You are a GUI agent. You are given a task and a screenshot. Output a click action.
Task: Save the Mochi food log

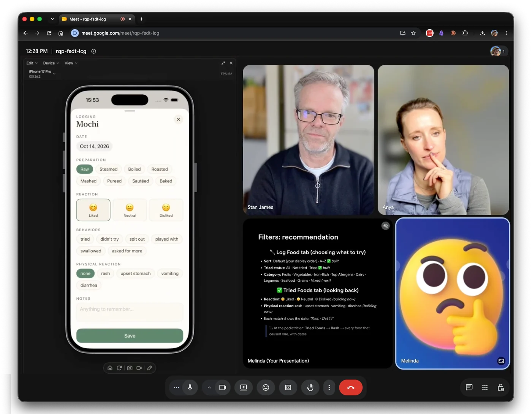(130, 336)
